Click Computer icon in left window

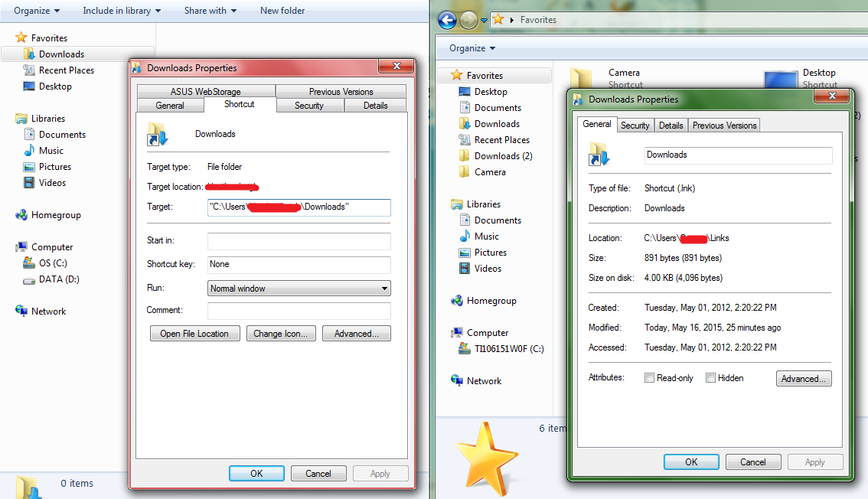click(x=21, y=246)
